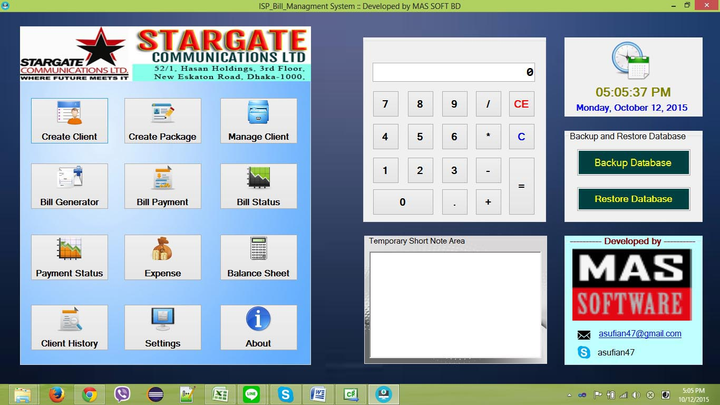View Client History
This screenshot has height=405, width=720.
69,327
